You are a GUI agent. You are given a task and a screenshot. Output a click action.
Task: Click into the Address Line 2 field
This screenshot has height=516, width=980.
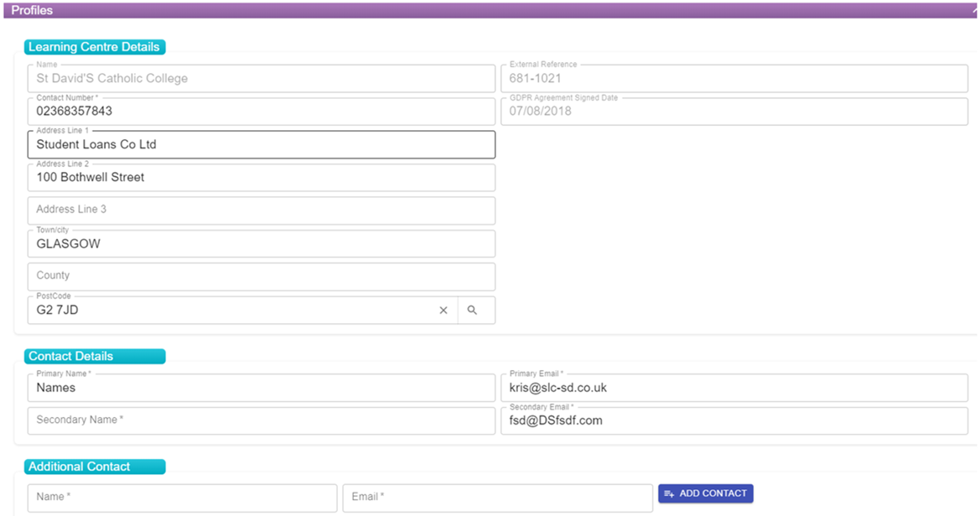pyautogui.click(x=262, y=178)
